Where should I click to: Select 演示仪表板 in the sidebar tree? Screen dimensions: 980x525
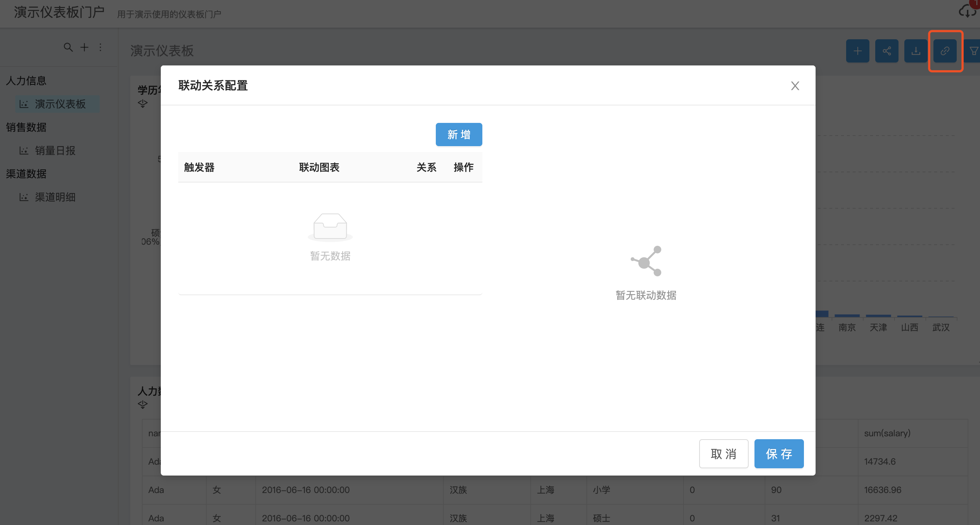click(60, 104)
